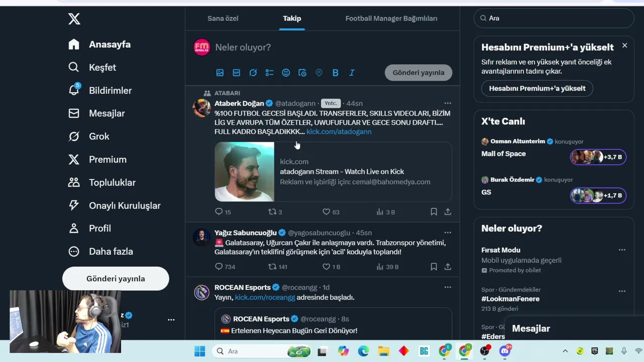Open the kick.com stream preview thumbnail

pos(245,171)
